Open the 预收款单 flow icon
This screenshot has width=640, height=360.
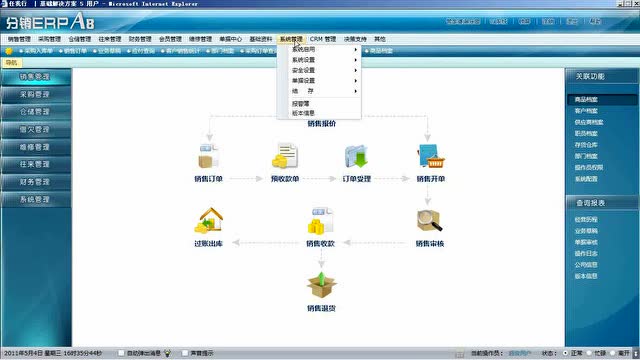[285, 156]
